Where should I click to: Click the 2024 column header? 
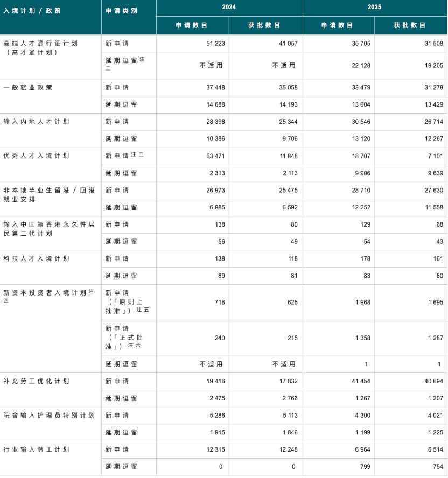pos(229,8)
